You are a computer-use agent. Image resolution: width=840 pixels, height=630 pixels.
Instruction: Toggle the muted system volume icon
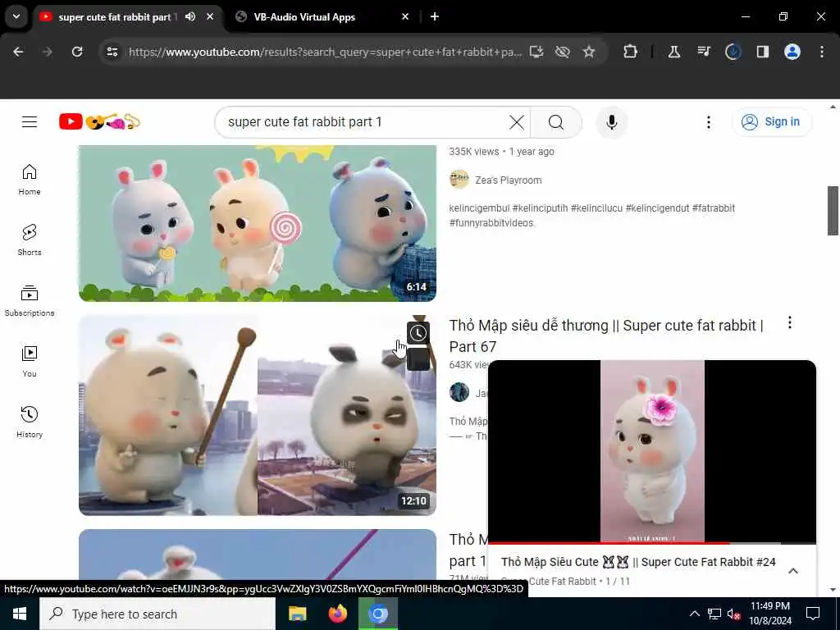click(x=733, y=614)
